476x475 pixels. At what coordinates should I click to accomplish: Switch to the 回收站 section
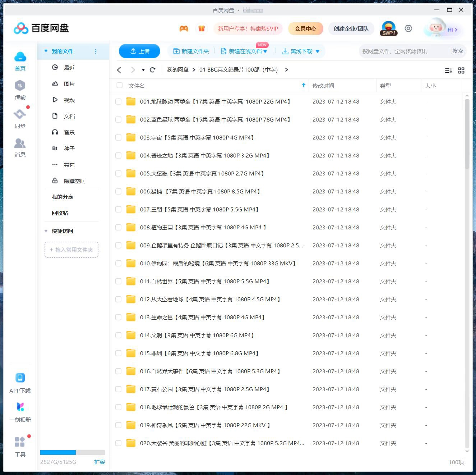click(59, 213)
